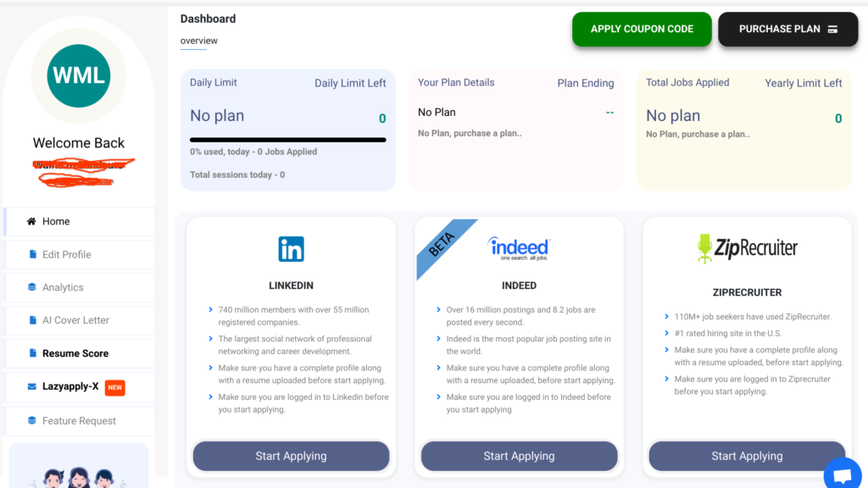Click the WML profile avatar
Viewport: 868px width, 488px height.
[79, 75]
